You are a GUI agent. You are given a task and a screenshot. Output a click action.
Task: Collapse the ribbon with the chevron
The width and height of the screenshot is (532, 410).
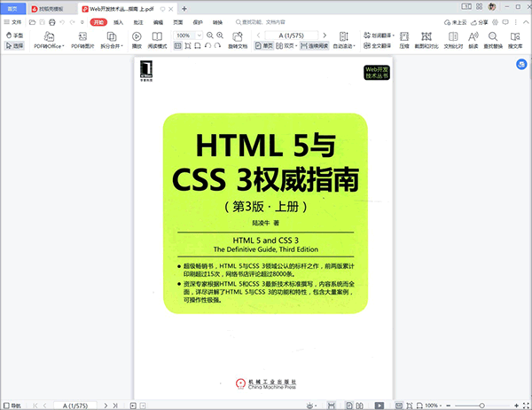pos(526,22)
